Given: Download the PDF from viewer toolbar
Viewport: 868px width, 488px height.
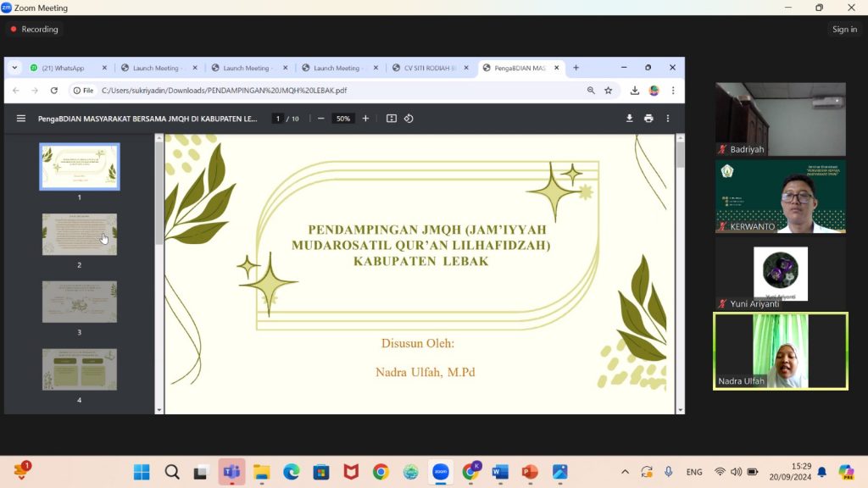Looking at the screenshot, I should tap(629, 119).
